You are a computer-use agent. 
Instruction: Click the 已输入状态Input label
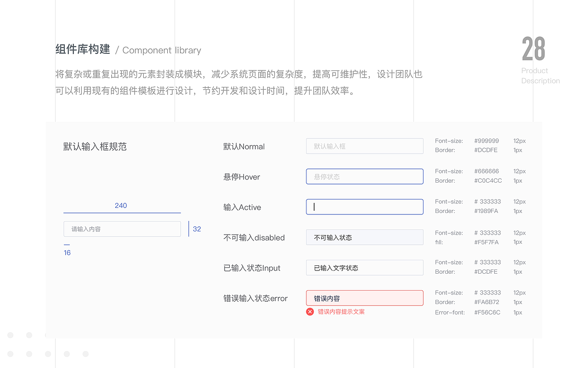252,268
